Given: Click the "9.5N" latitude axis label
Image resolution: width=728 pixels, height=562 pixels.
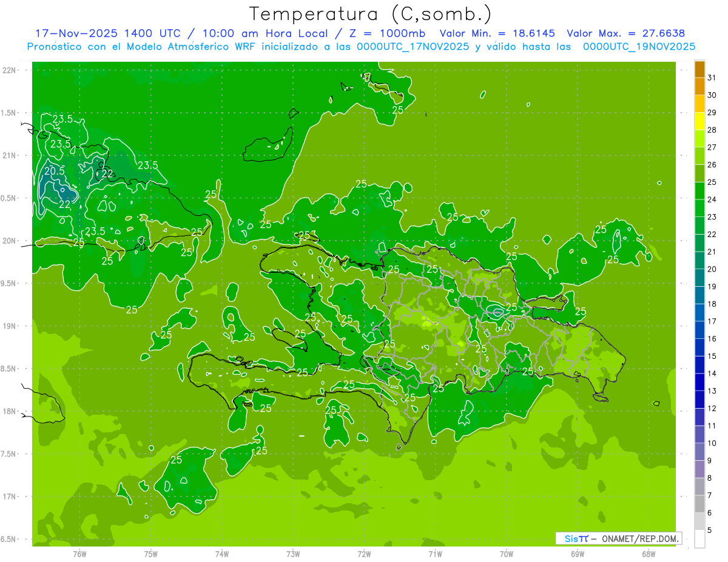Looking at the screenshot, I should 9,284.
